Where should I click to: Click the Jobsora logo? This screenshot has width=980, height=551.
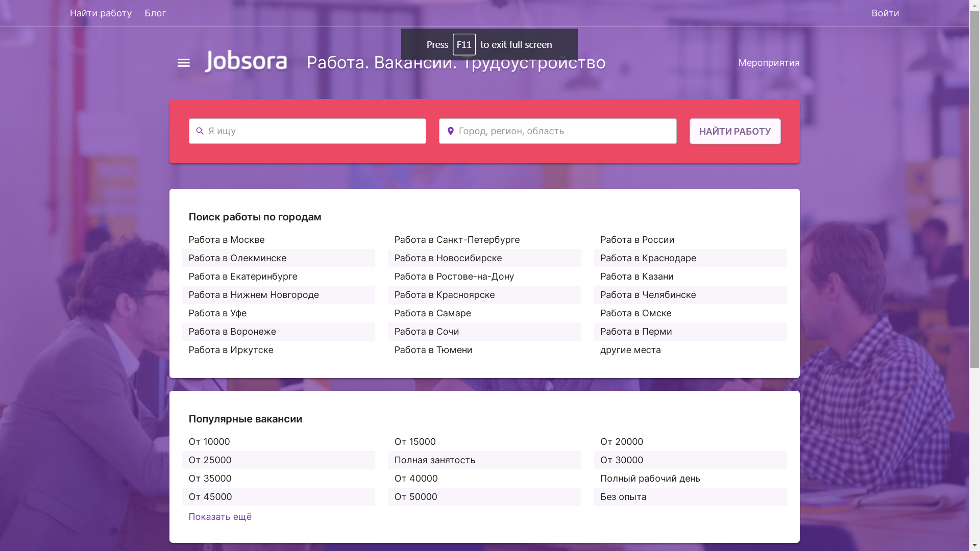[x=246, y=61]
